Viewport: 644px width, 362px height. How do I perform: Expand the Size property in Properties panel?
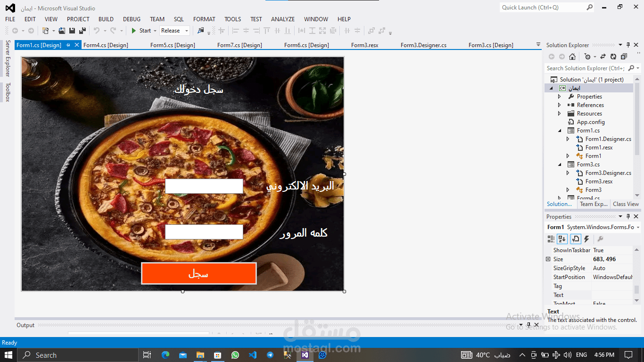[548, 259]
